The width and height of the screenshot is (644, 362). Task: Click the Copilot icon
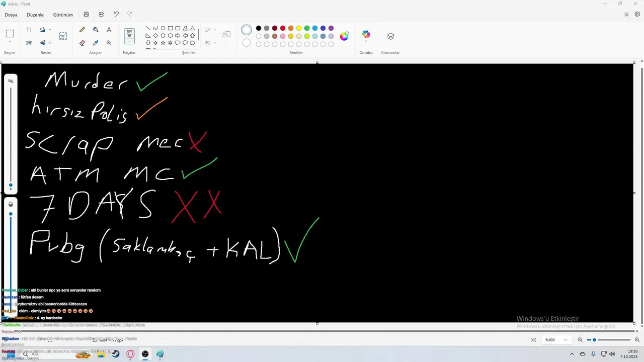pyautogui.click(x=366, y=34)
